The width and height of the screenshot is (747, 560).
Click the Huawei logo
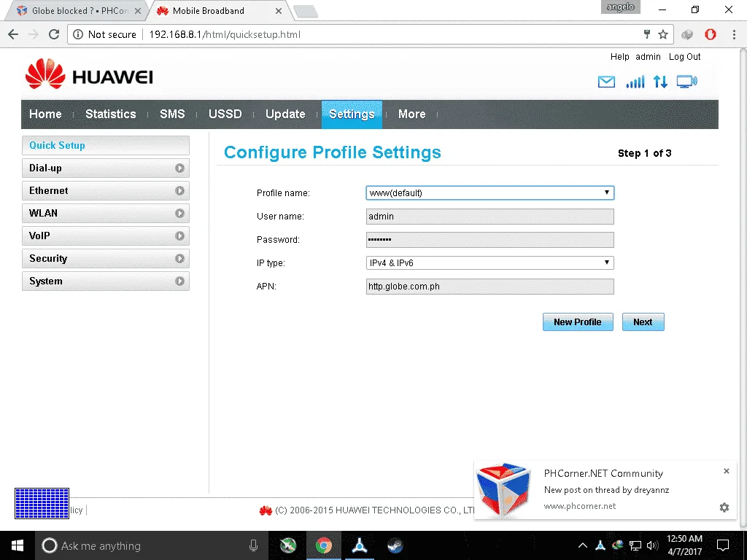click(x=89, y=74)
